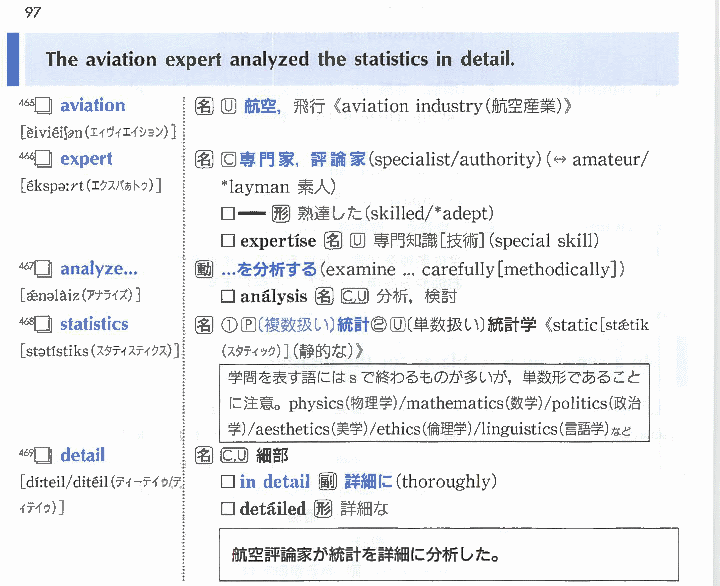
Task: Click the uncountable (U) icon beside 航空
Action: click(x=227, y=106)
